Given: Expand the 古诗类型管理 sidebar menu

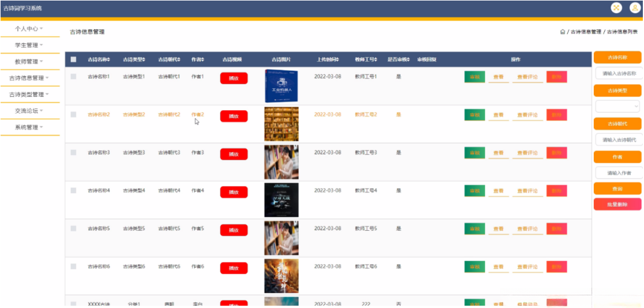Looking at the screenshot, I should point(29,95).
